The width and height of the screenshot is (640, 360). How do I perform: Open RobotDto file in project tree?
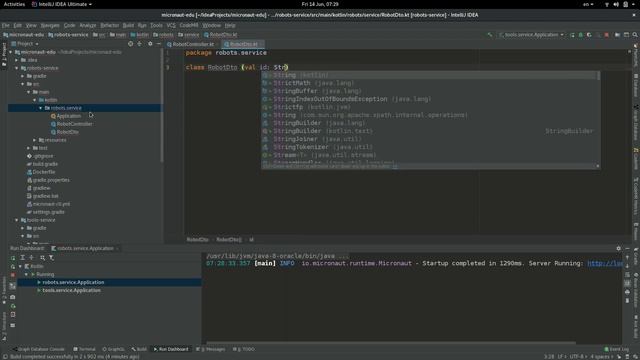(x=68, y=132)
